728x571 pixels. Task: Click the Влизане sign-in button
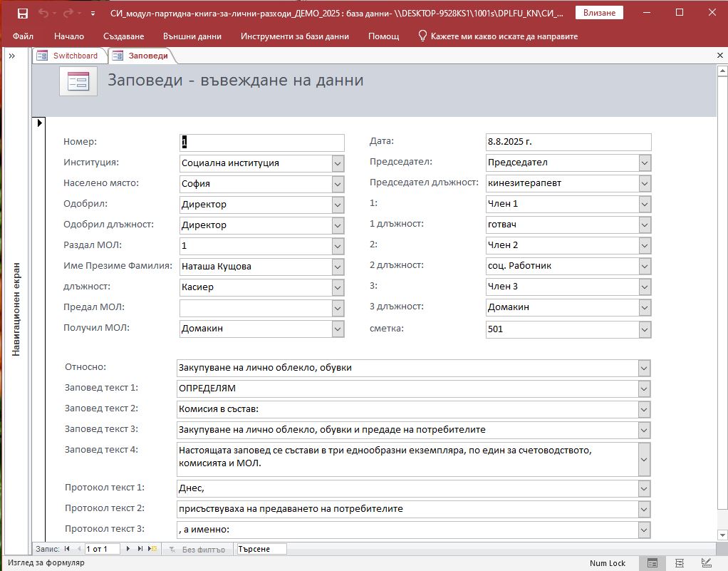[599, 13]
